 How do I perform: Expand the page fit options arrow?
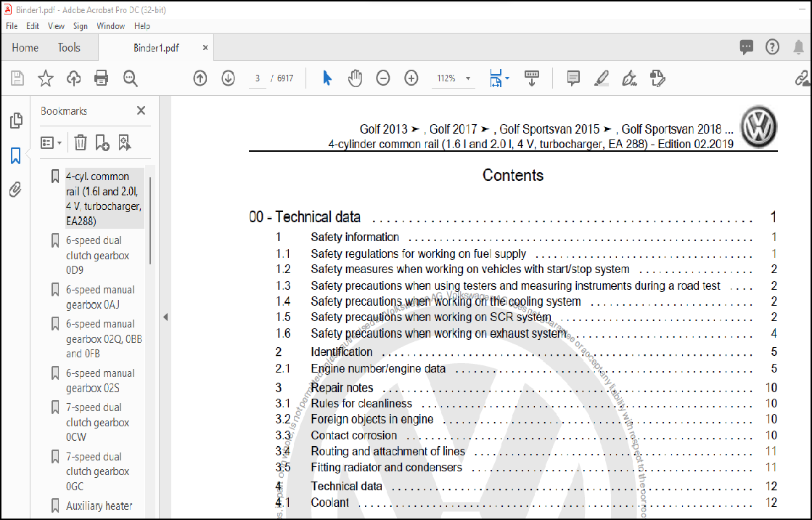click(507, 78)
